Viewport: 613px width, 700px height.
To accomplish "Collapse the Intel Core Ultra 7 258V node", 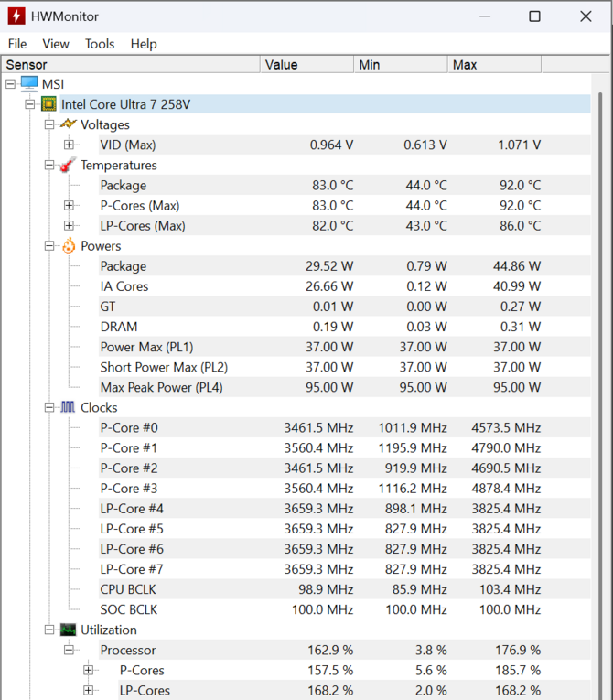I will point(30,104).
